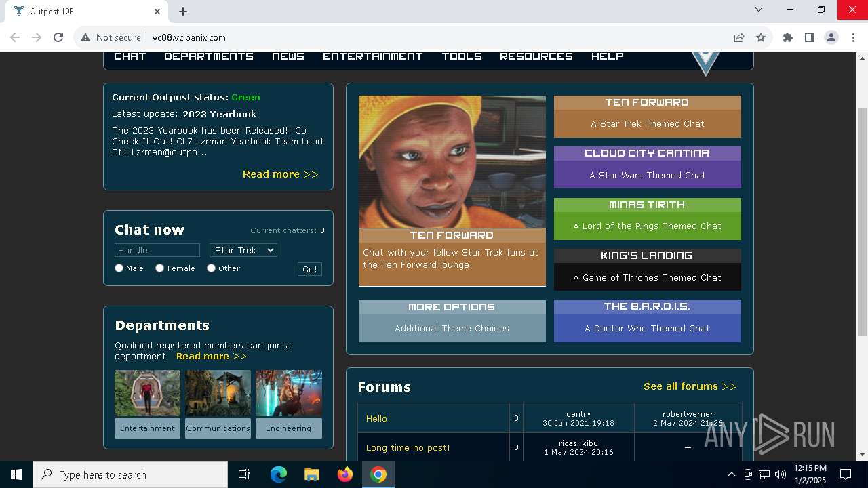This screenshot has height=488, width=868.
Task: Click See all forums link
Action: click(690, 386)
